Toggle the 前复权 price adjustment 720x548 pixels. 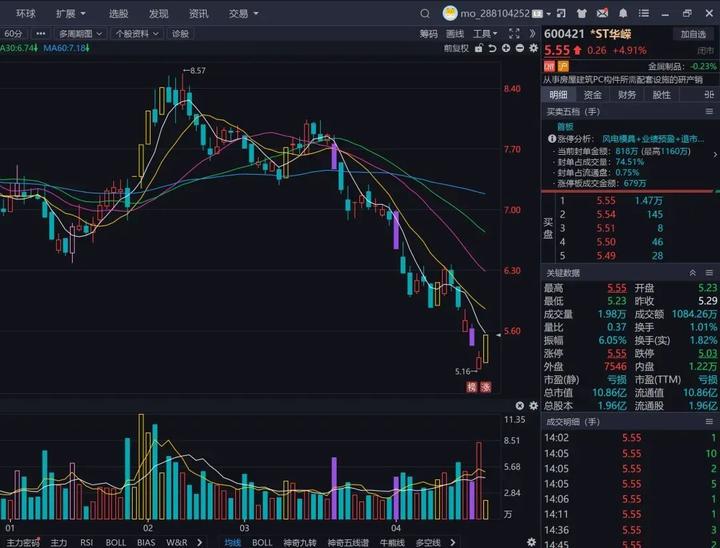(455, 47)
